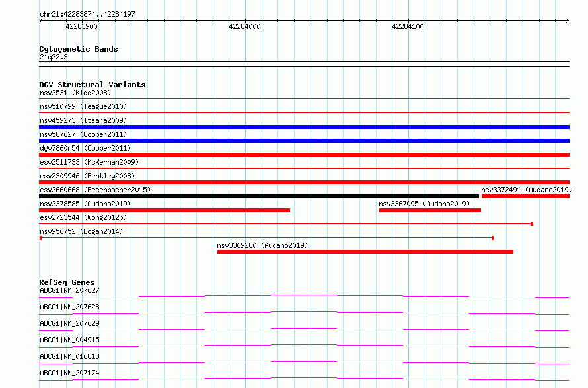Select the nsv510799 (Teague2010) variant label
588x388 pixels.
[x=83, y=106]
